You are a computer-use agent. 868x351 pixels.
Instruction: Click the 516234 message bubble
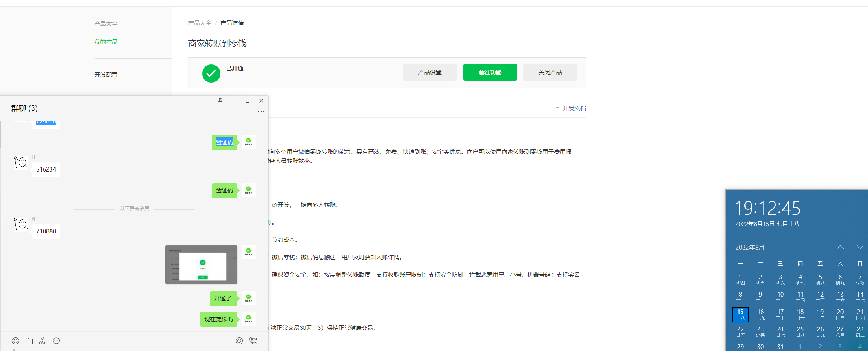tap(46, 169)
